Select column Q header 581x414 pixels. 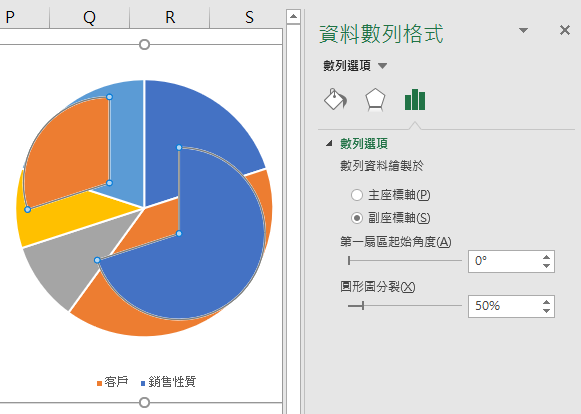89,17
